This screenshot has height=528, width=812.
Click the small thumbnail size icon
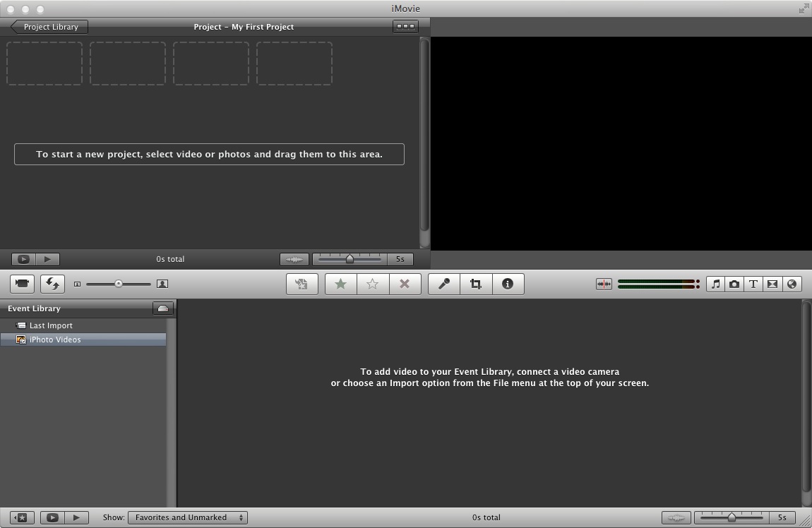pyautogui.click(x=77, y=284)
